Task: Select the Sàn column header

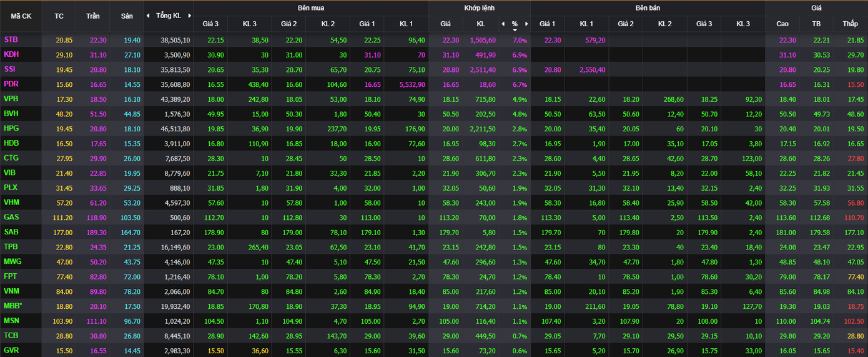Action: [127, 16]
